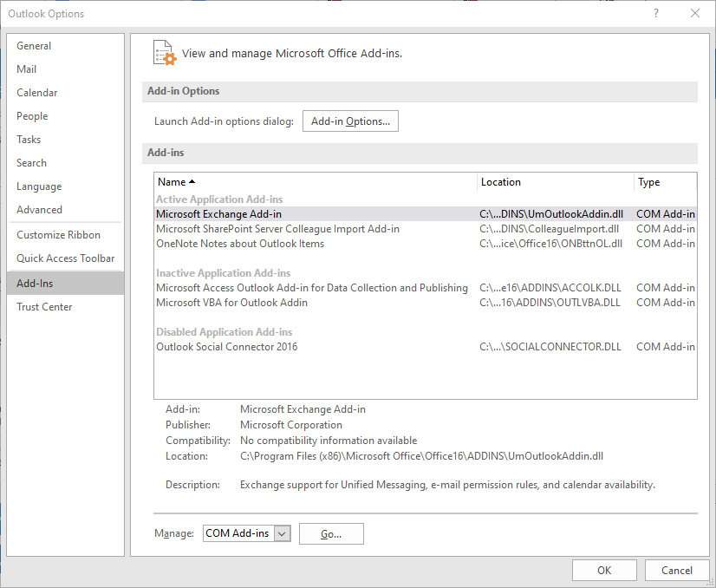Open the Customize Ribbon section

(52, 234)
